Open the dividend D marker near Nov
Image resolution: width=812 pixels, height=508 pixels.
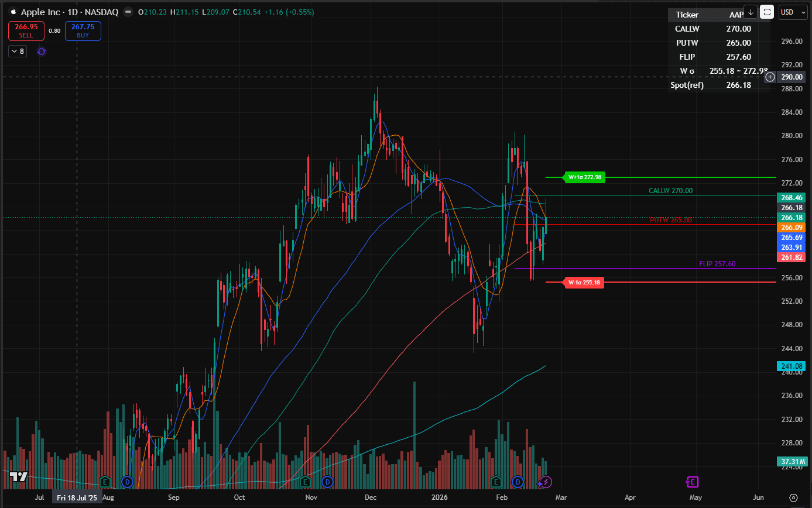[x=327, y=482]
